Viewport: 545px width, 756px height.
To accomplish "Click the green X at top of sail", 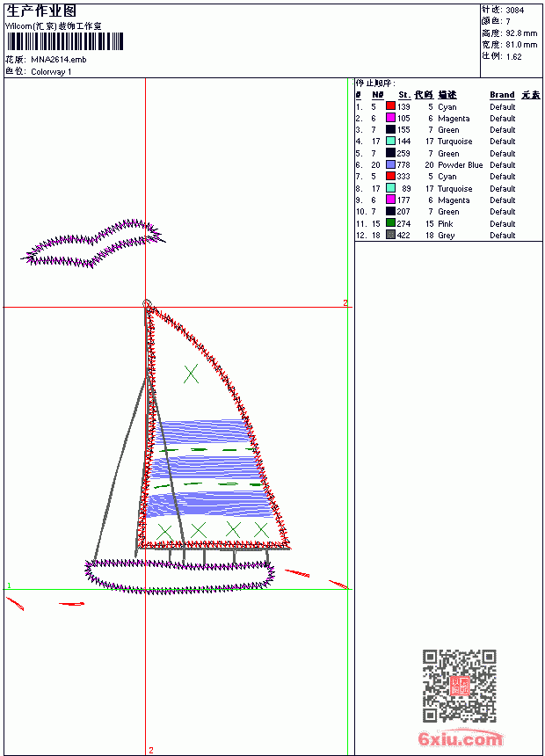I will (x=191, y=374).
